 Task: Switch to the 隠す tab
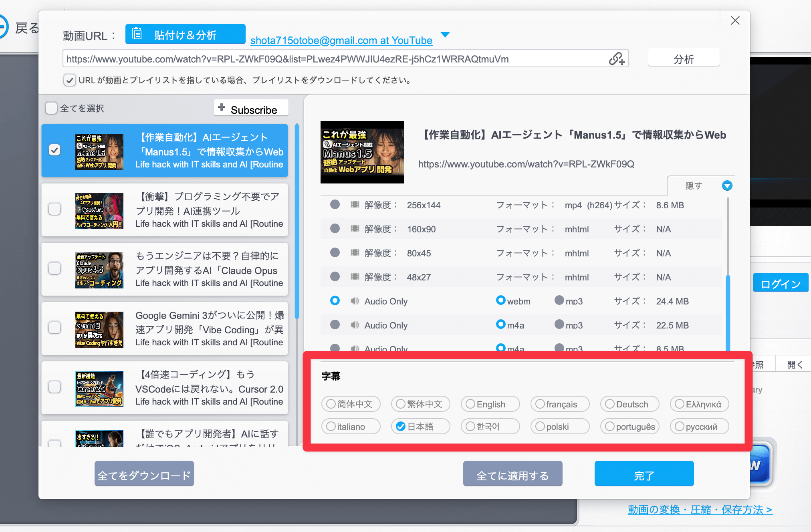[x=694, y=185]
